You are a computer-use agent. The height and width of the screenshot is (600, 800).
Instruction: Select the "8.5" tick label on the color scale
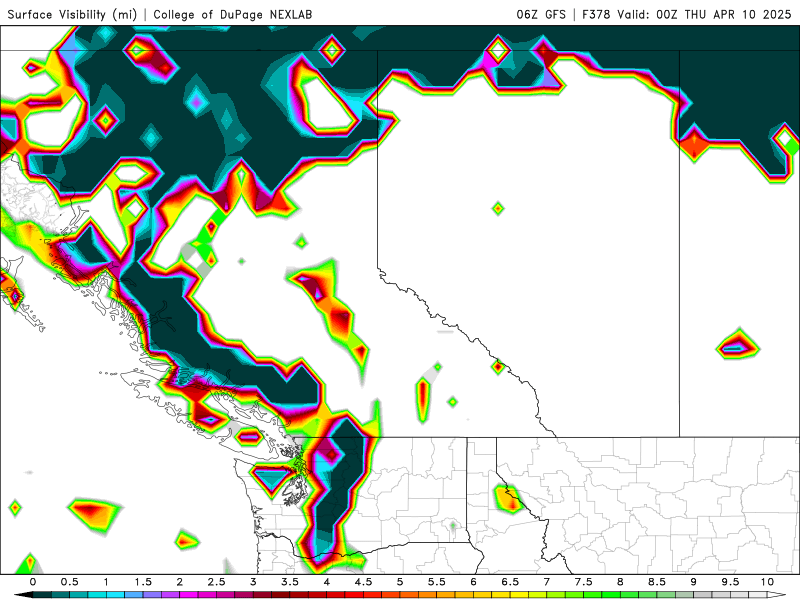click(657, 582)
